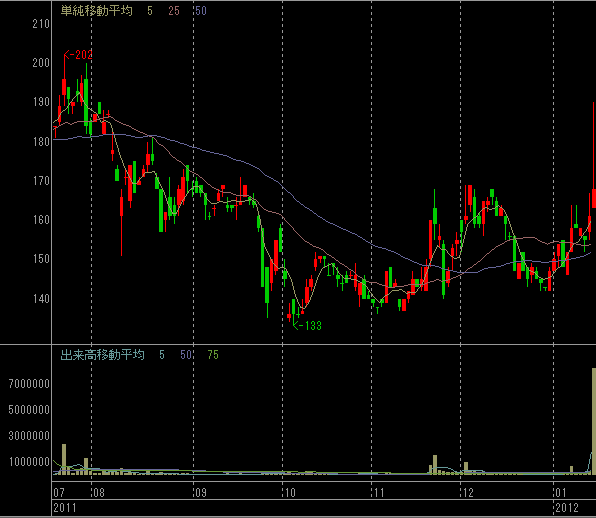Click the 12 month marker on time axis
Viewport: 596px width, 518px height.
[468, 493]
